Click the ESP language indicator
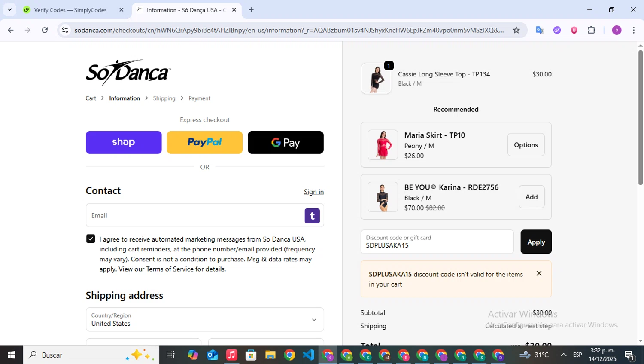Image resolution: width=644 pixels, height=364 pixels. pyautogui.click(x=577, y=355)
